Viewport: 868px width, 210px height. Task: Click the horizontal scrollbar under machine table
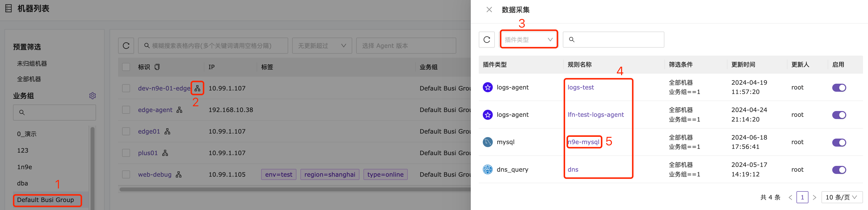pyautogui.click(x=295, y=189)
